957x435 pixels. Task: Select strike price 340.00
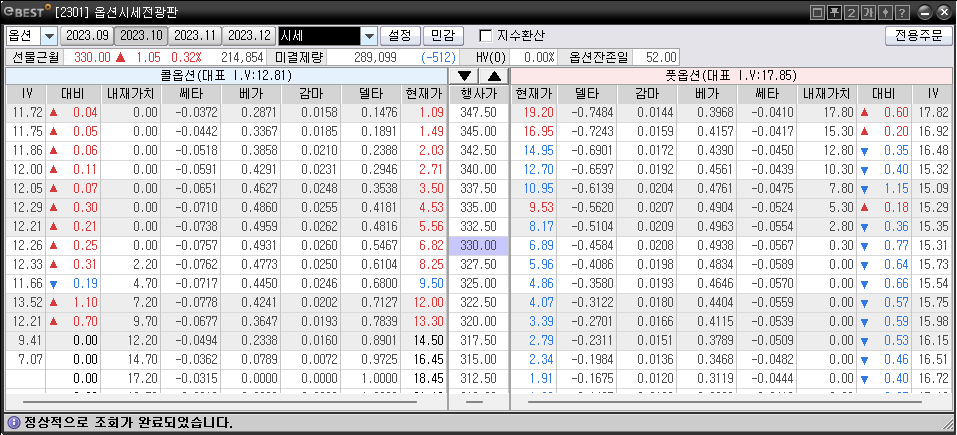coord(478,170)
